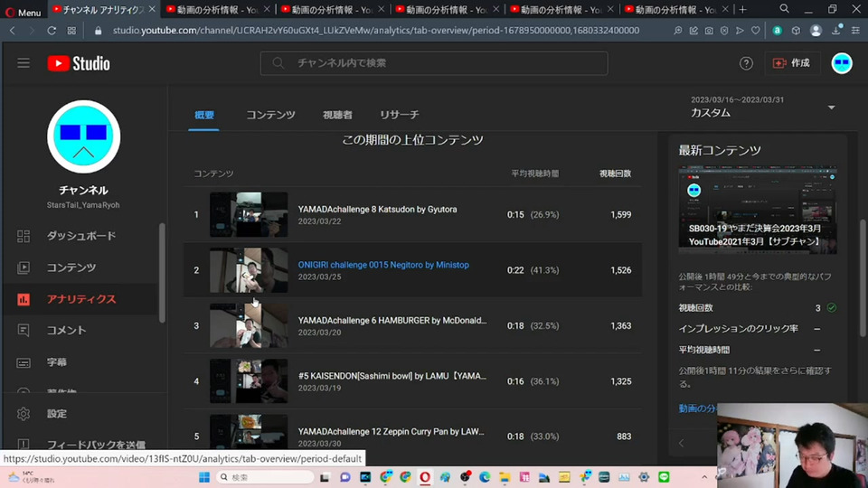This screenshot has width=868, height=488.
Task: Open ONIGIRI challenge 0015 Negitoro by Ministop
Action: pyautogui.click(x=383, y=265)
